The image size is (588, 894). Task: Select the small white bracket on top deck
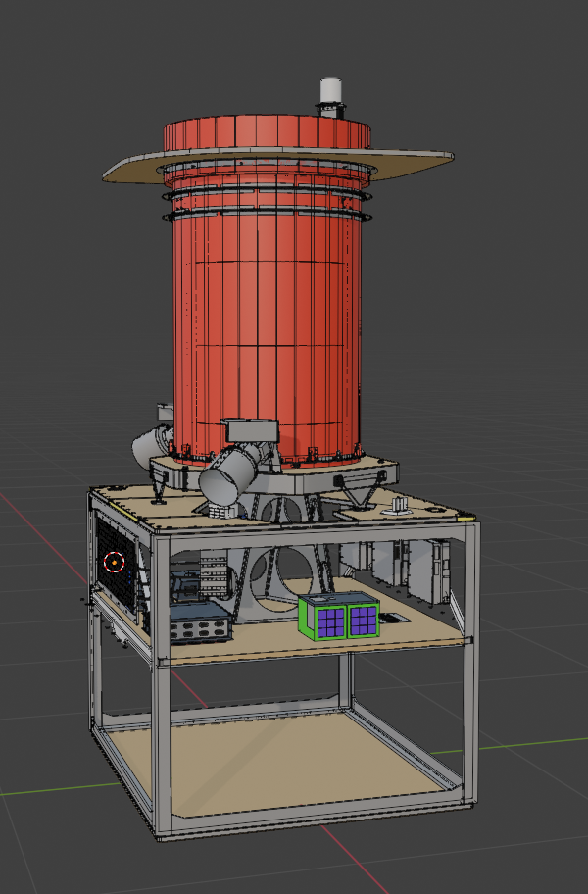coord(400,506)
